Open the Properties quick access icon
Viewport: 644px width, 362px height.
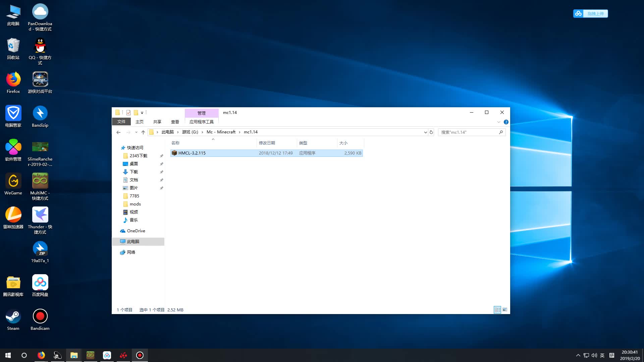click(128, 113)
